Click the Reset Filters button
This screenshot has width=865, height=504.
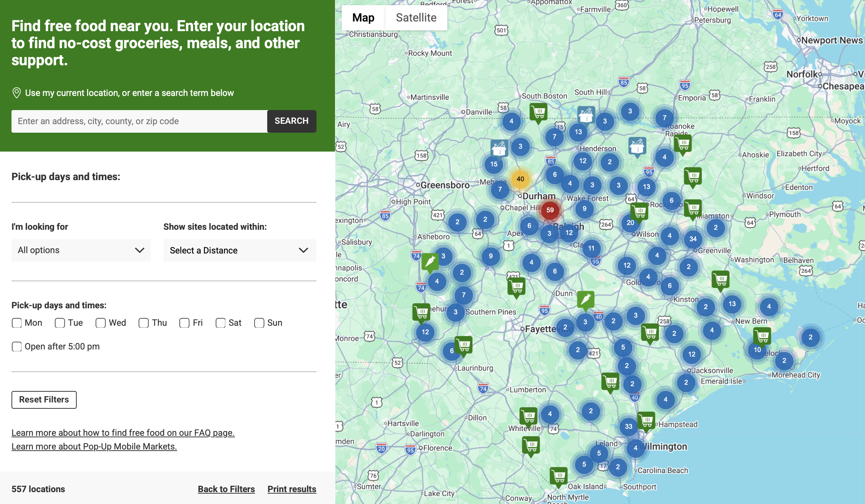click(x=44, y=399)
